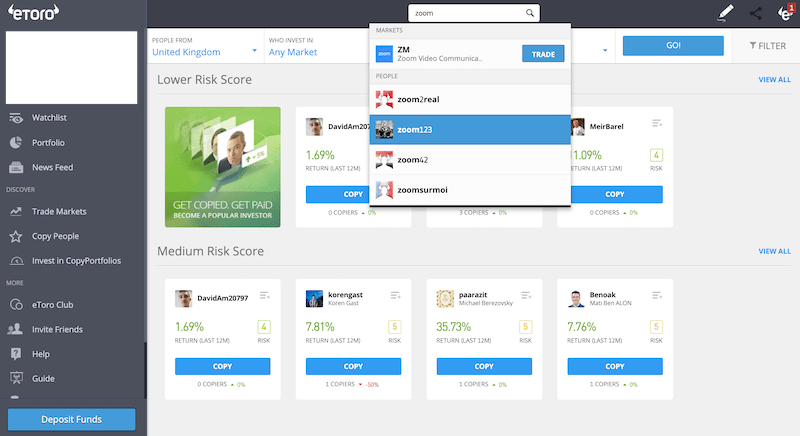This screenshot has height=436, width=800.
Task: Copy paarazit trader
Action: (x=484, y=366)
